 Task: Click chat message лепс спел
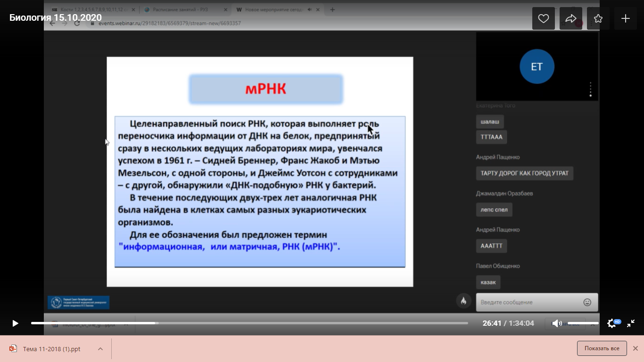click(494, 210)
